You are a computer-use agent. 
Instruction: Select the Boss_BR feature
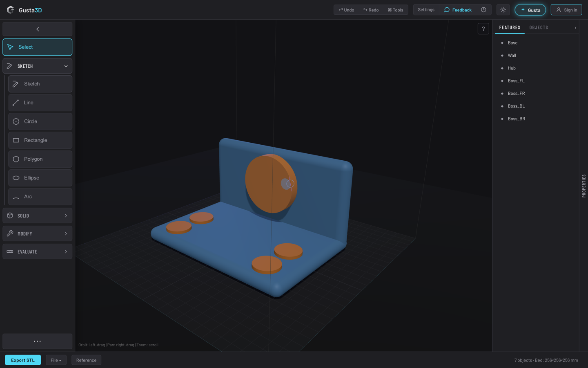(536, 119)
